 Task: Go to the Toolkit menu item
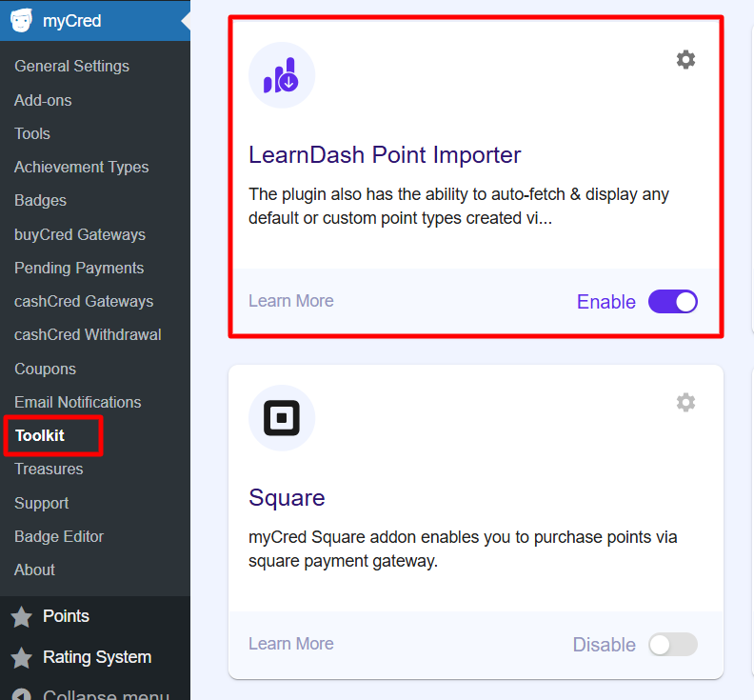click(40, 436)
